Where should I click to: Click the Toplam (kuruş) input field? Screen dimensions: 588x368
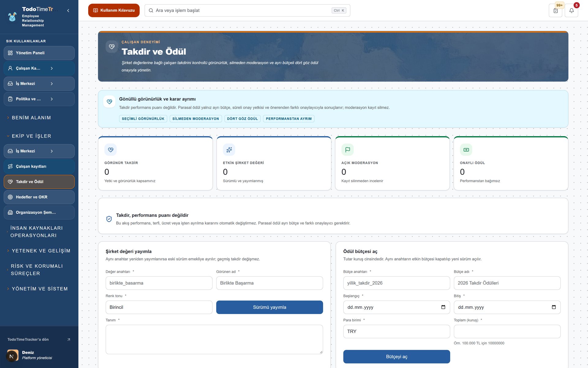point(507,332)
